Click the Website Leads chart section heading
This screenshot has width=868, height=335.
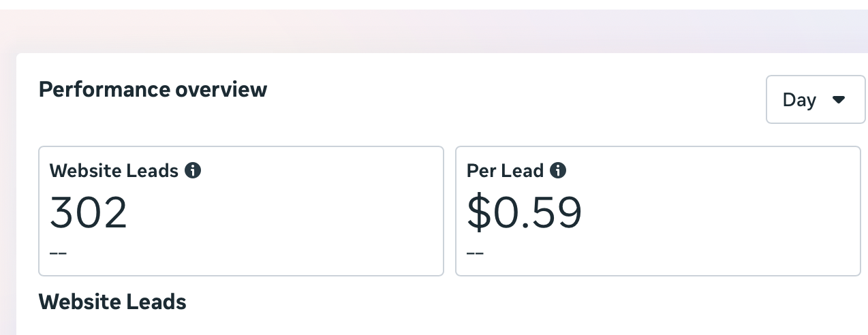(x=112, y=302)
